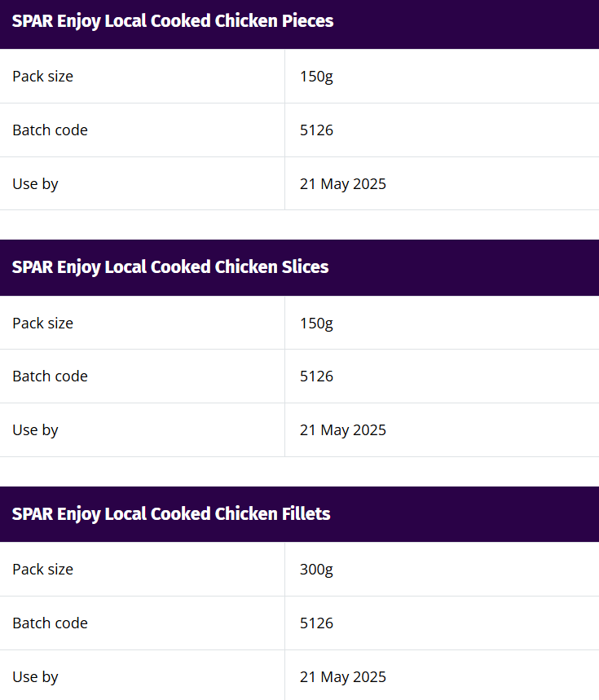Select the heading SPAR Enjoy Local Cooked Chicken Pieces

[x=173, y=21]
